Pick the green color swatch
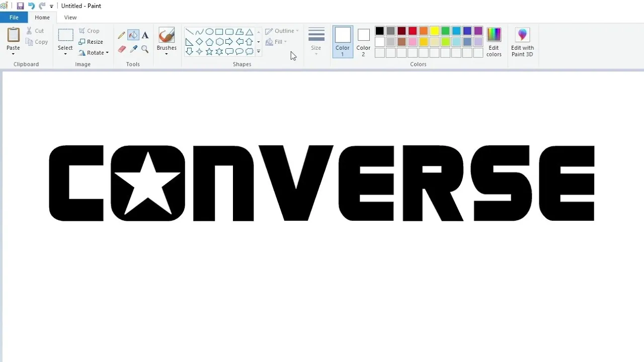The width and height of the screenshot is (644, 362). [445, 31]
